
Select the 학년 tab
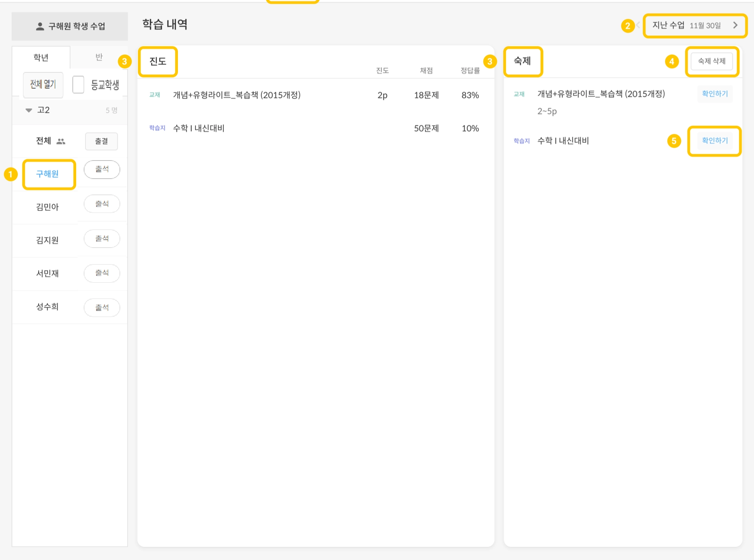coord(41,57)
